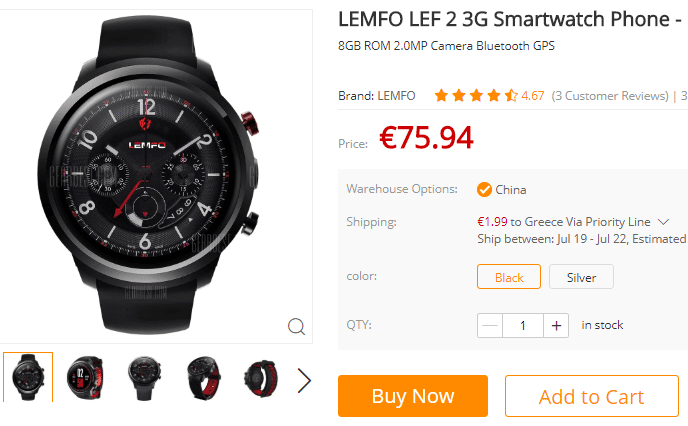Image resolution: width=688 pixels, height=426 pixels.
Task: Open shipping to Greece Via Priority Line
Action: [564, 222]
